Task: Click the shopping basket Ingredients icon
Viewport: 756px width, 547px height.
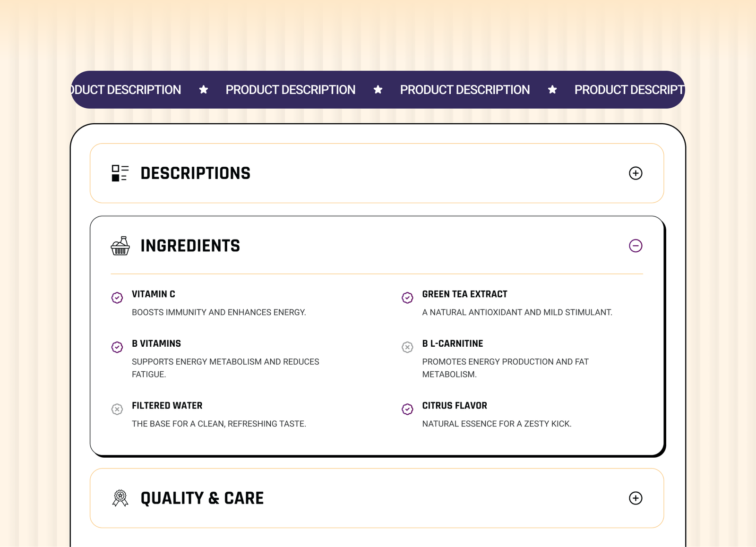Action: coord(120,246)
